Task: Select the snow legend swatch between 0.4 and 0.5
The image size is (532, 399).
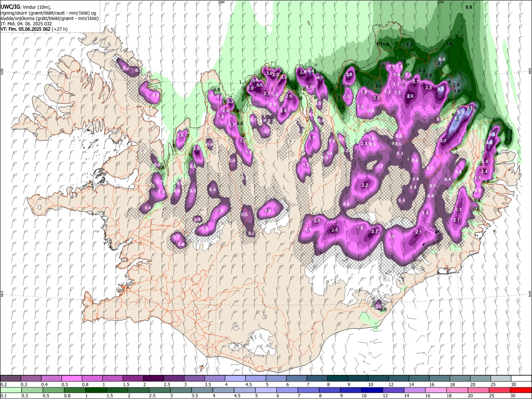Action: (52, 379)
